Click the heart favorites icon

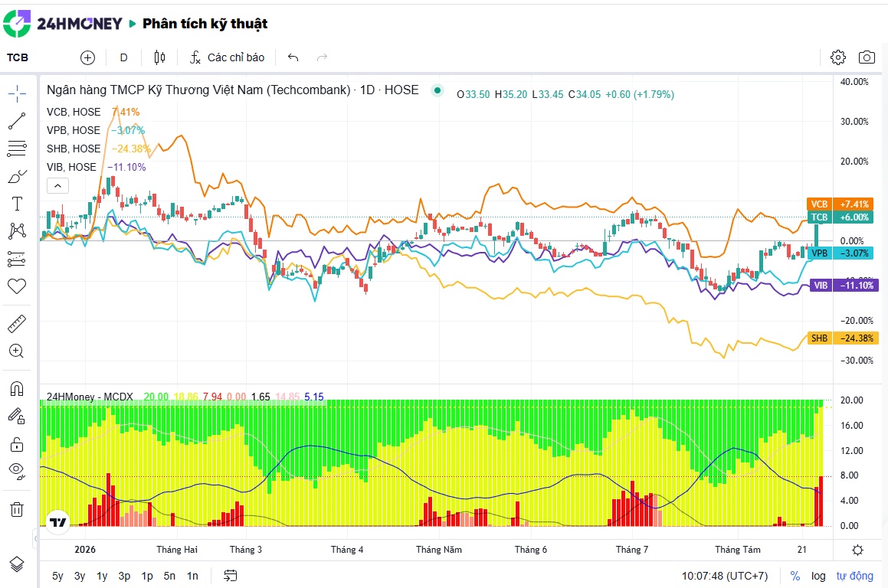coord(17,286)
